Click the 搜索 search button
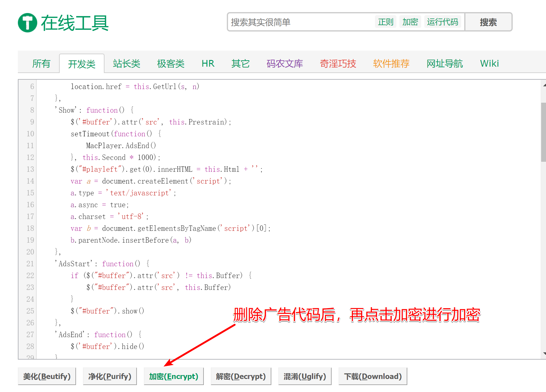 [x=488, y=22]
